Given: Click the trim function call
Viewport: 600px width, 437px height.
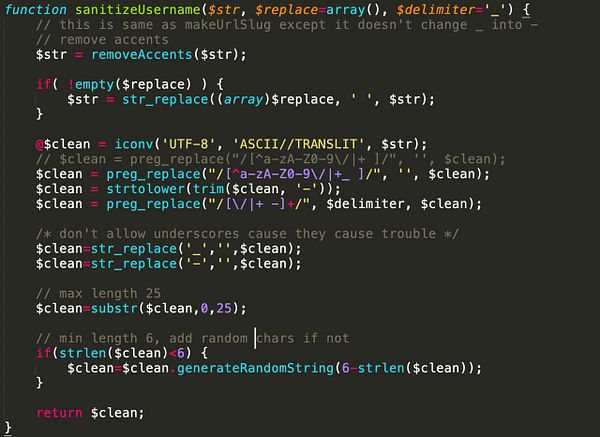Looking at the screenshot, I should pyautogui.click(x=208, y=189).
